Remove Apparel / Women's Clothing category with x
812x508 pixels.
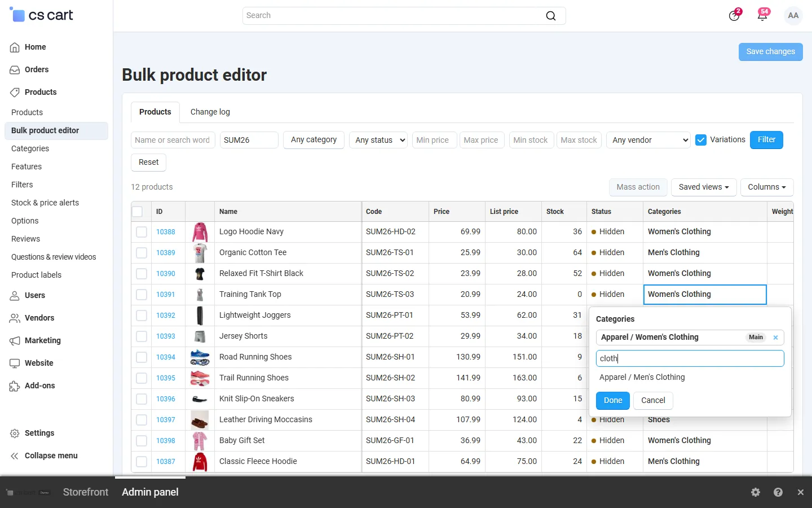pos(776,338)
